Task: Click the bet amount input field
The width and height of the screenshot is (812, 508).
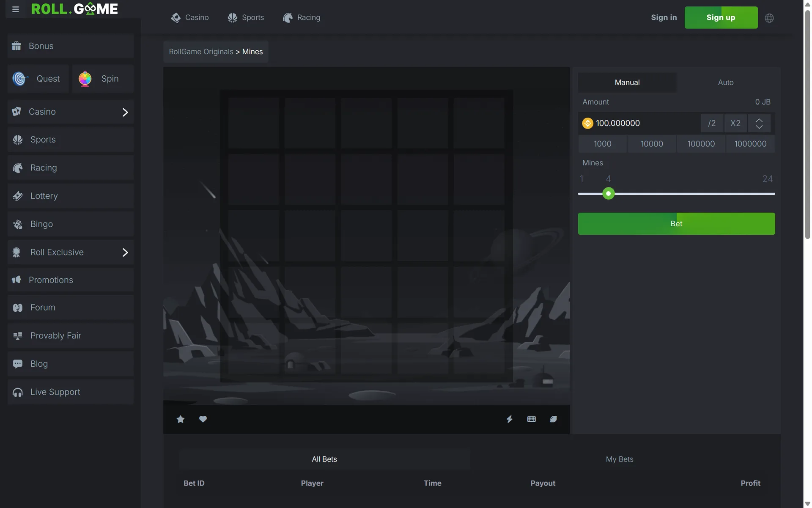Action: (x=641, y=124)
